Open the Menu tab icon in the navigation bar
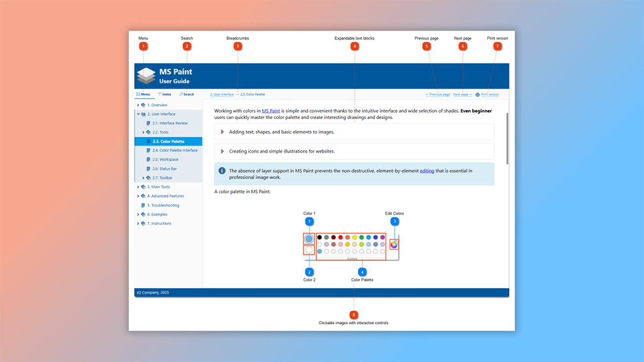 pos(140,94)
